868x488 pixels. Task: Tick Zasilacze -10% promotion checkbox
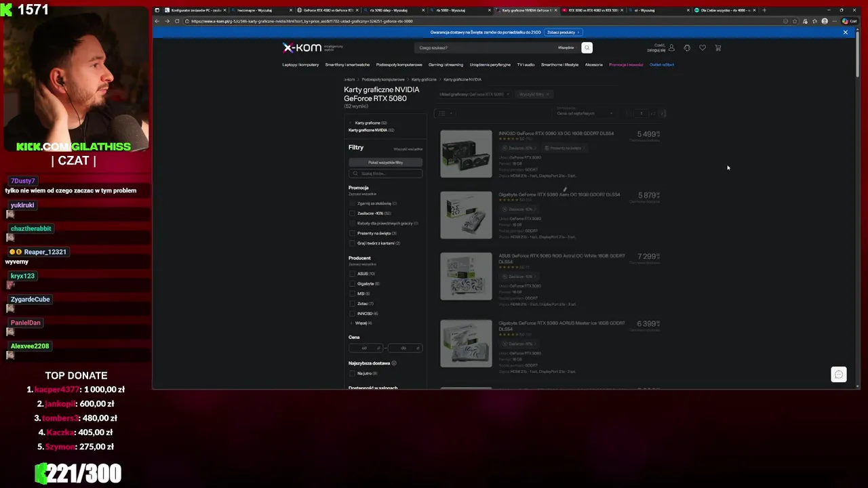pyautogui.click(x=352, y=213)
